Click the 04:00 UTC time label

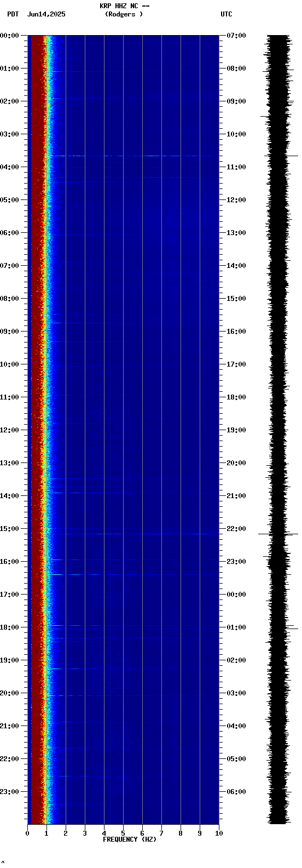(x=236, y=726)
